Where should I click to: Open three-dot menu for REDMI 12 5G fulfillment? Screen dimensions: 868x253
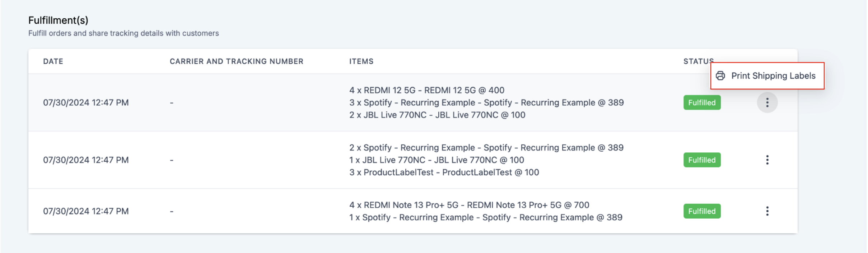(x=767, y=102)
